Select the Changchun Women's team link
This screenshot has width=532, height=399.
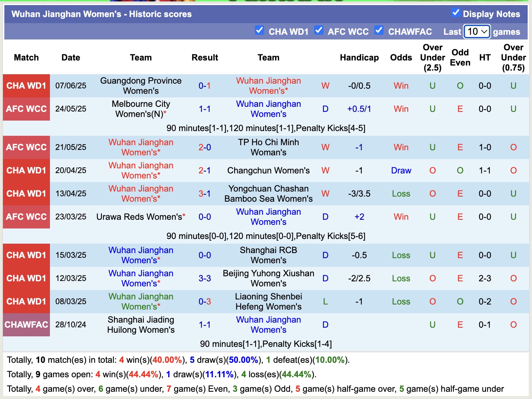click(x=268, y=171)
